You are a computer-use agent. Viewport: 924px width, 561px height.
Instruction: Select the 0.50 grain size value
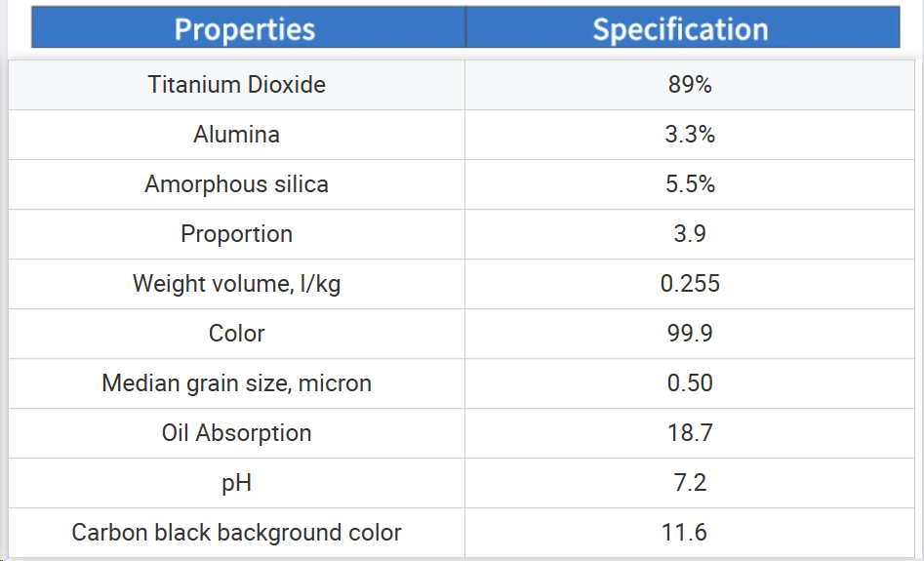pyautogui.click(x=690, y=383)
